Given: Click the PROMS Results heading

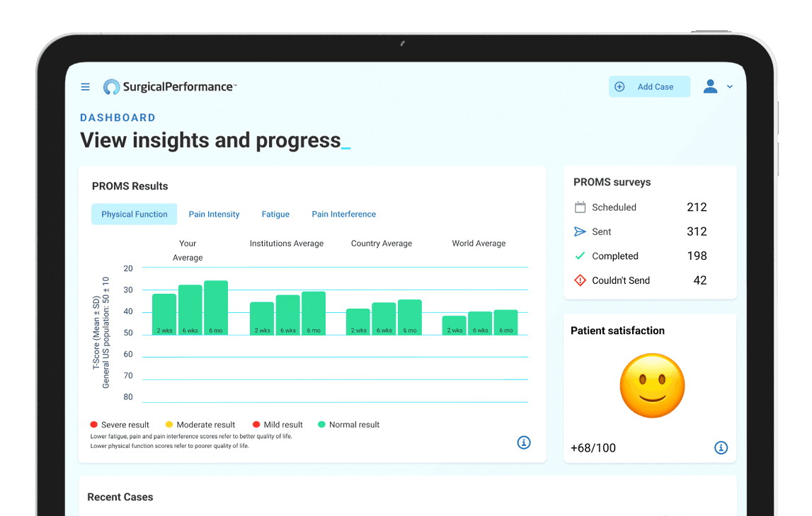Looking at the screenshot, I should coord(130,185).
